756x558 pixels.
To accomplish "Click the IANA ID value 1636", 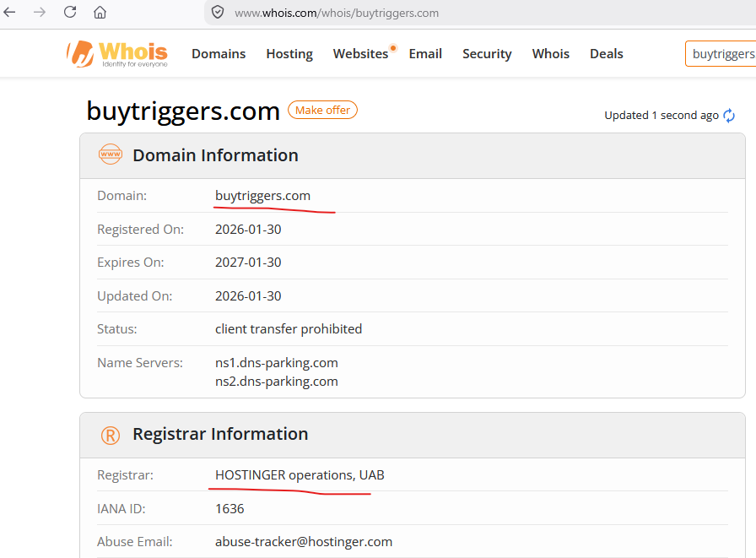I will 229,509.
